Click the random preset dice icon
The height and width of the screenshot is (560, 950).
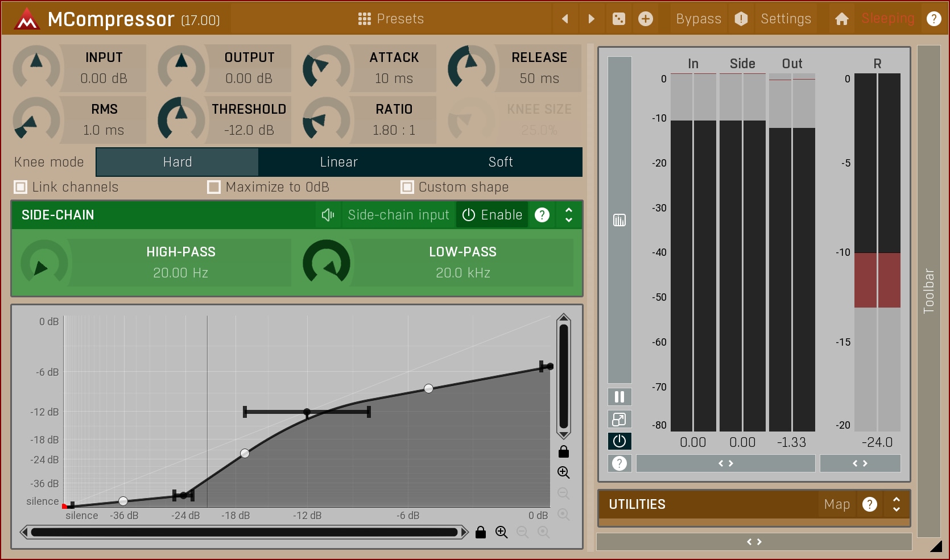pyautogui.click(x=618, y=19)
